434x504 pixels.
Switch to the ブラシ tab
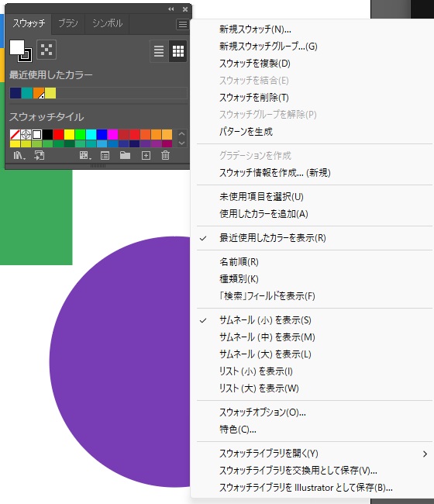[68, 23]
